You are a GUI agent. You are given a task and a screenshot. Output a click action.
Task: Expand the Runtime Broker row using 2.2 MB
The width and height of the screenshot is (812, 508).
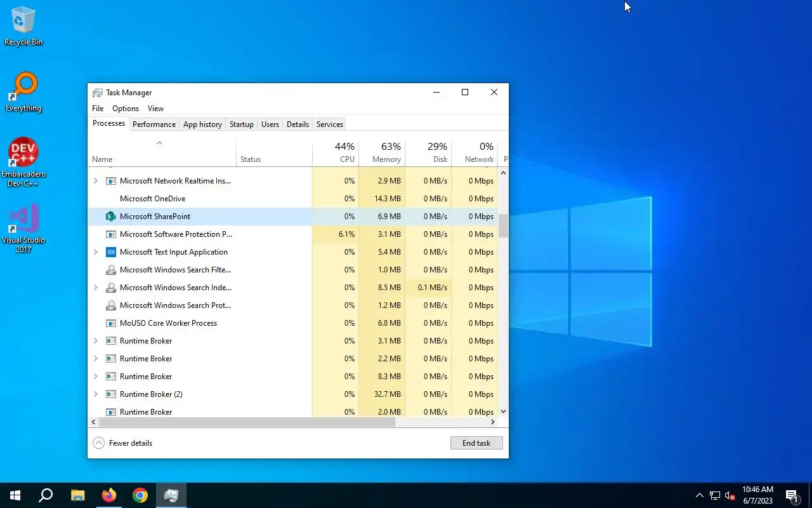tap(96, 359)
